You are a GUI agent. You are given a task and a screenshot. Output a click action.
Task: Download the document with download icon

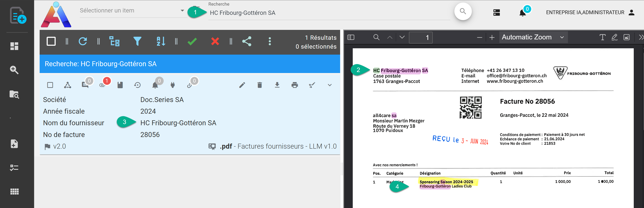(277, 85)
